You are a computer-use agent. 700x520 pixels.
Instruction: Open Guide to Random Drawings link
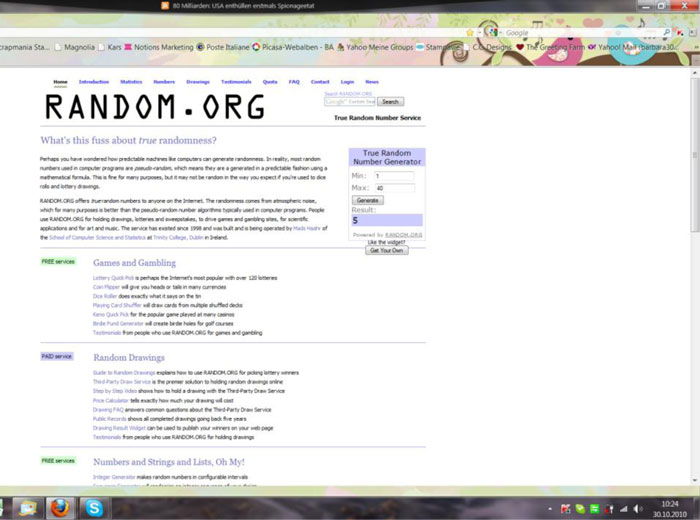pyautogui.click(x=124, y=373)
